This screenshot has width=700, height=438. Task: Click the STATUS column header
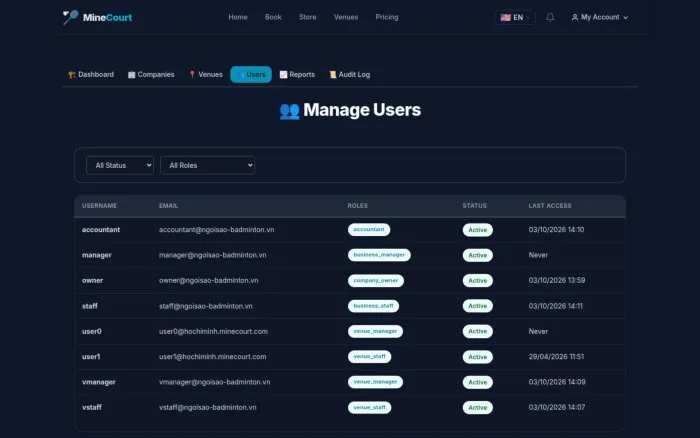coord(475,206)
